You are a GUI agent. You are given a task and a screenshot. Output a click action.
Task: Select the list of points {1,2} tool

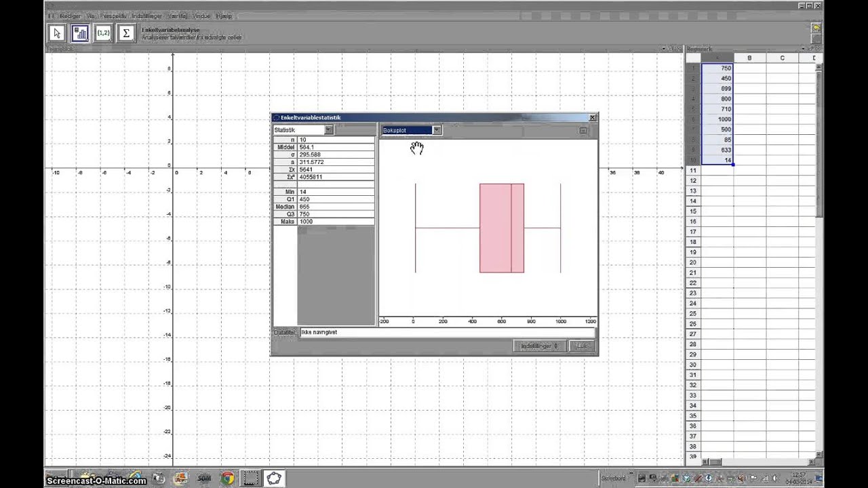click(x=103, y=33)
